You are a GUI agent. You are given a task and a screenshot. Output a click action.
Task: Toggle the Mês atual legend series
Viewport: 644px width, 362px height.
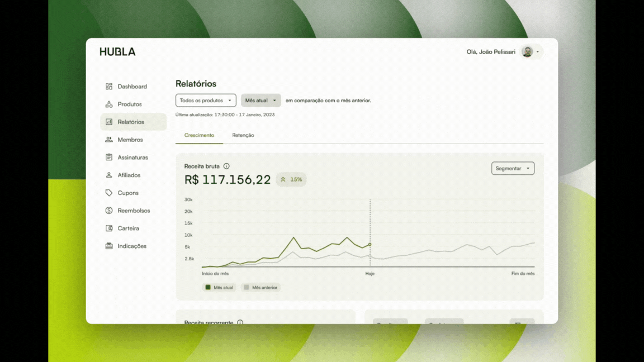pyautogui.click(x=219, y=287)
